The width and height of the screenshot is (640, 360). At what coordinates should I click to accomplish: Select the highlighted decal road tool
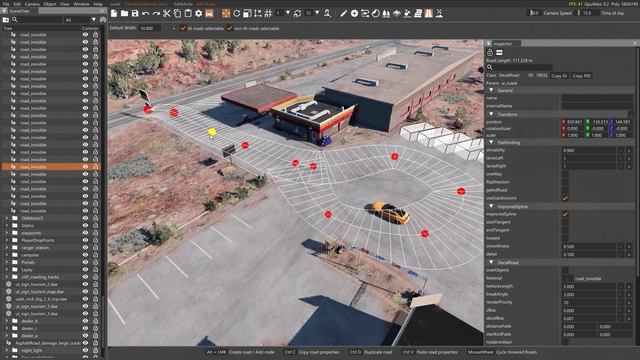pos(429,13)
